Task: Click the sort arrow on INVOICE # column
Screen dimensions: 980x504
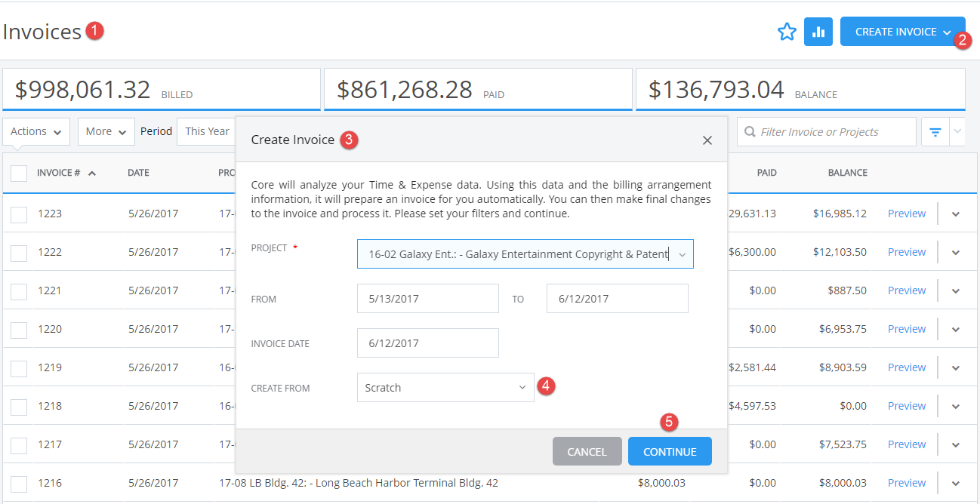Action: pyautogui.click(x=91, y=172)
